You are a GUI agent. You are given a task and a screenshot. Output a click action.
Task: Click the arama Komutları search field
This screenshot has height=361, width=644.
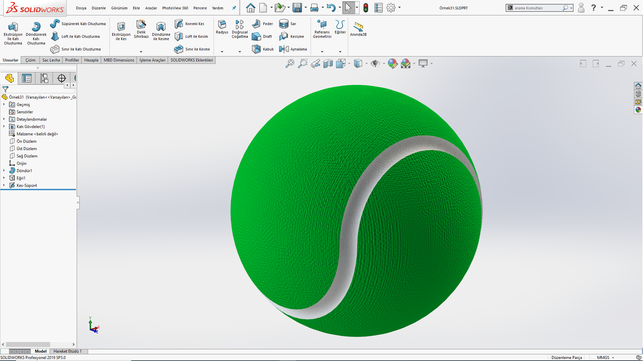click(x=538, y=8)
